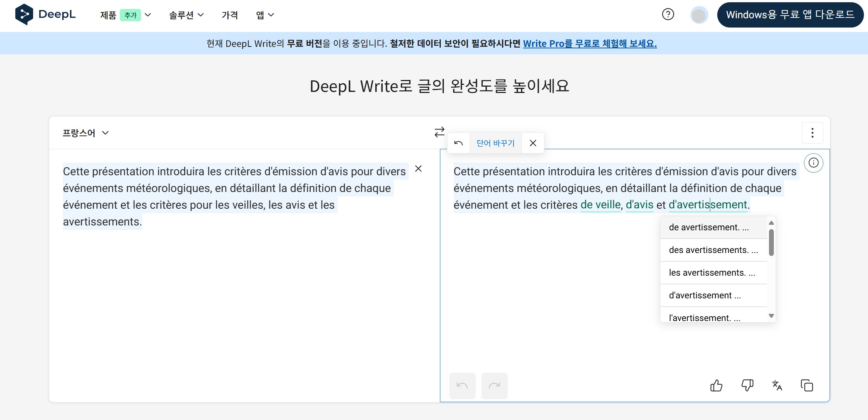Screen dimensions: 868x420
Task: Choose suggestion 'de avertissement.'
Action: click(714, 227)
